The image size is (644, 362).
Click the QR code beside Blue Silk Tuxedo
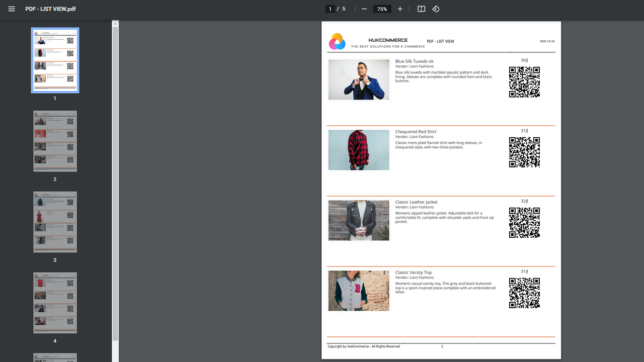[524, 82]
